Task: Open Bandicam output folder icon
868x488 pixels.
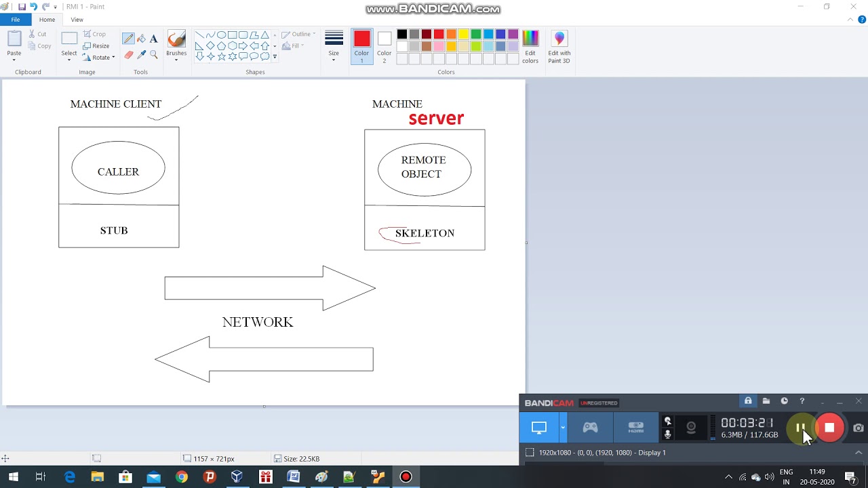Action: 766,401
